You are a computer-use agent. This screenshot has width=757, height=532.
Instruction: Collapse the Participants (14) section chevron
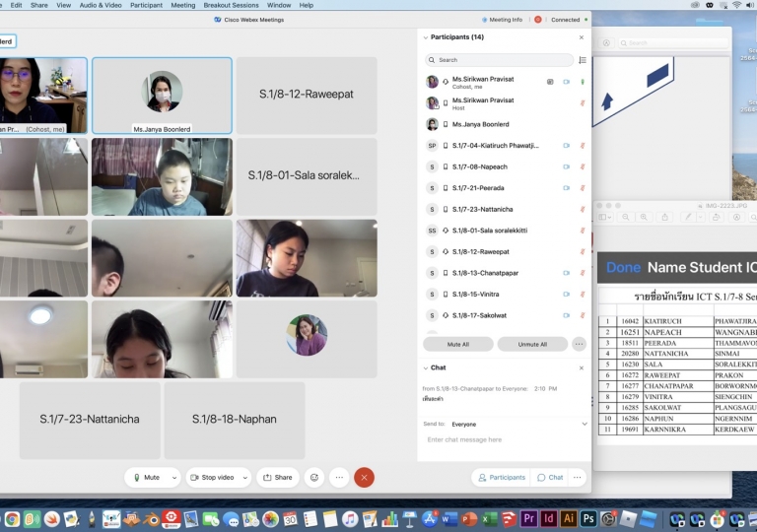click(x=426, y=37)
